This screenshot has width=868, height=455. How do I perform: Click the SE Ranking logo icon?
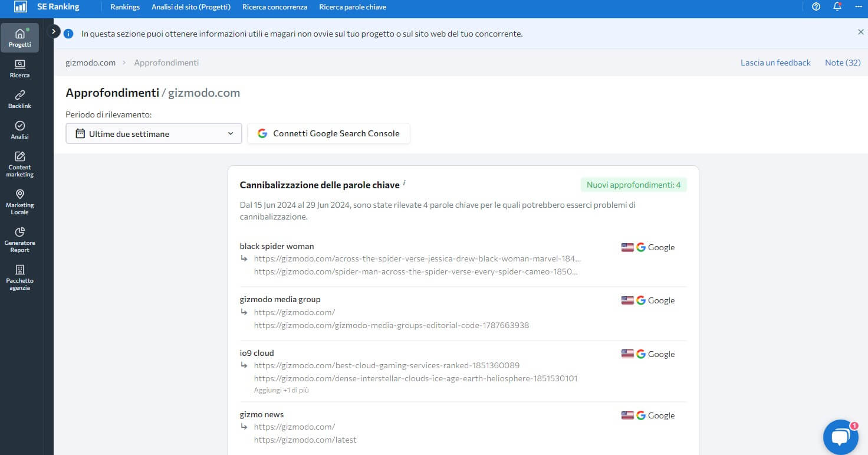coord(20,7)
